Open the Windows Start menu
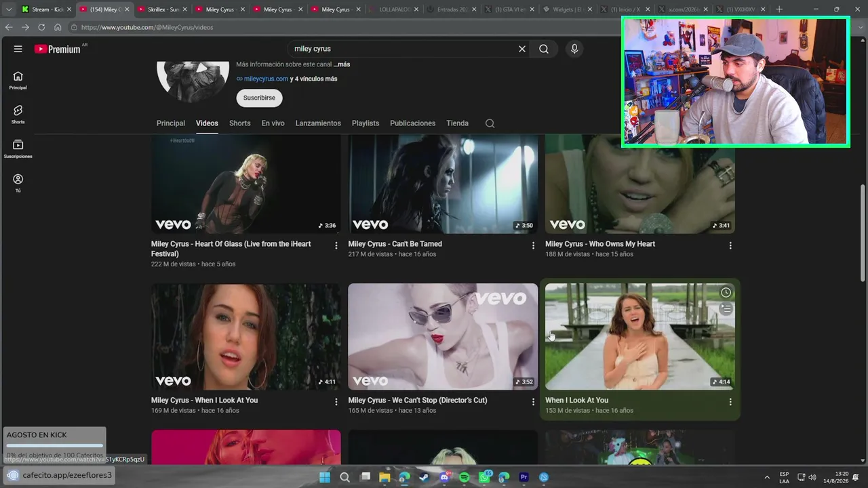Image resolution: width=868 pixels, height=488 pixels. (325, 477)
